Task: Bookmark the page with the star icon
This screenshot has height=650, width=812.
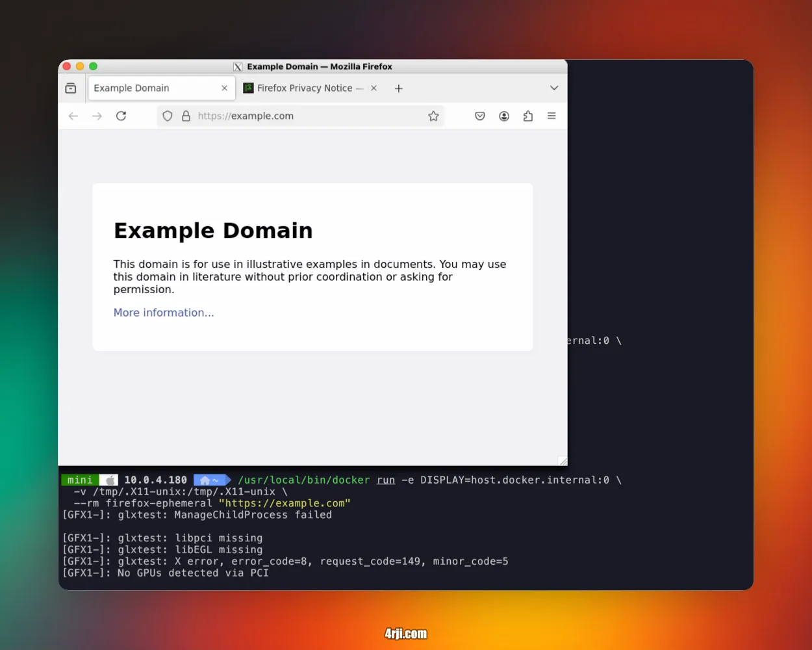Action: (x=433, y=116)
